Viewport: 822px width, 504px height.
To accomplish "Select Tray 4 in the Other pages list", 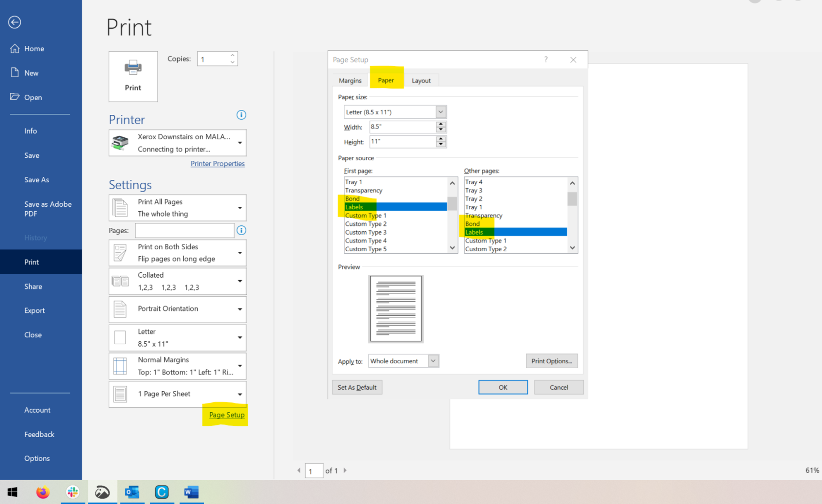I will tap(474, 182).
